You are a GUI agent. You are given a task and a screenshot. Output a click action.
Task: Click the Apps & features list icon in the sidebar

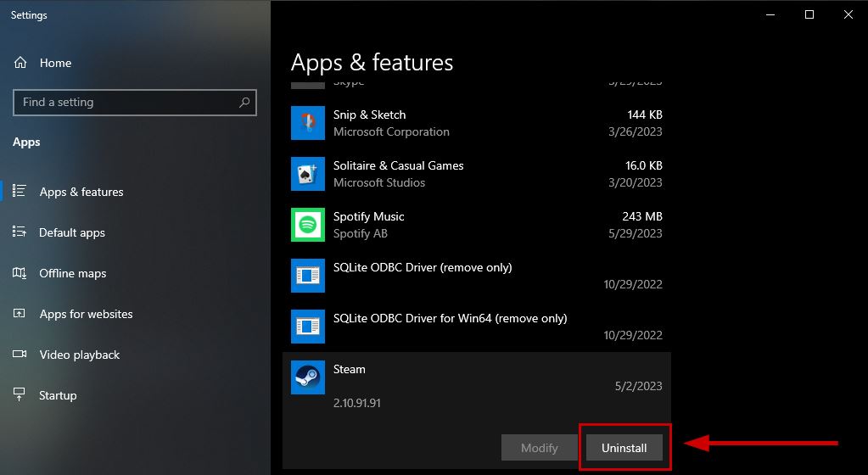point(20,191)
